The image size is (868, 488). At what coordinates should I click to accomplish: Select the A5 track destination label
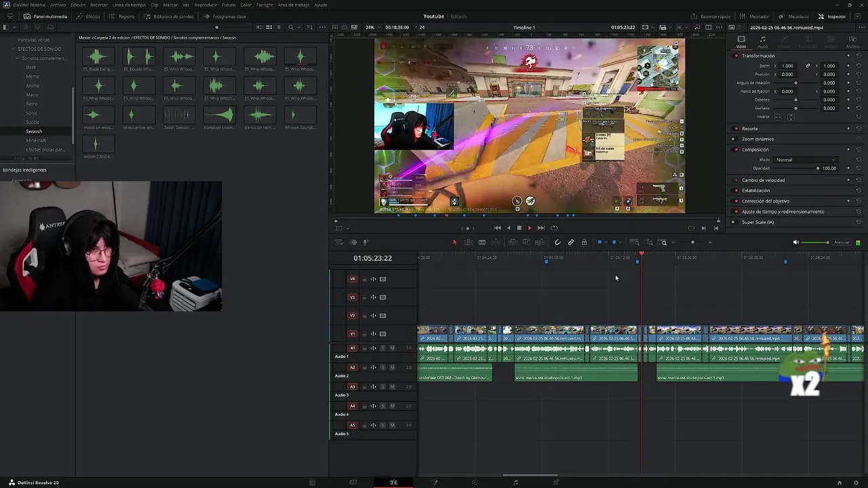[x=352, y=426]
